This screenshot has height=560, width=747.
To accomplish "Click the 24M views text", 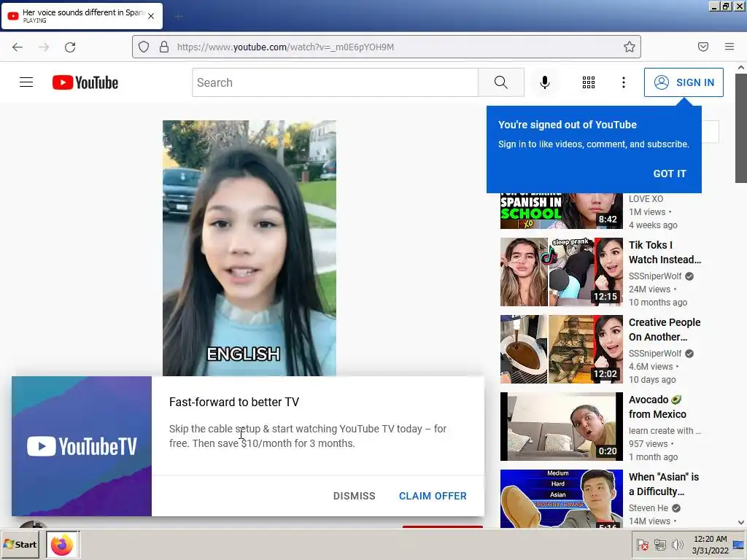I will [649, 289].
